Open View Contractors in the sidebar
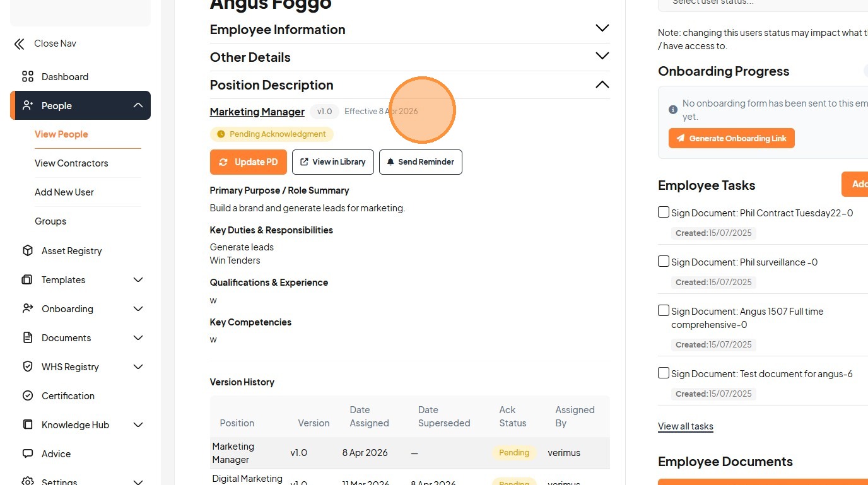The image size is (868, 485). pos(71,163)
